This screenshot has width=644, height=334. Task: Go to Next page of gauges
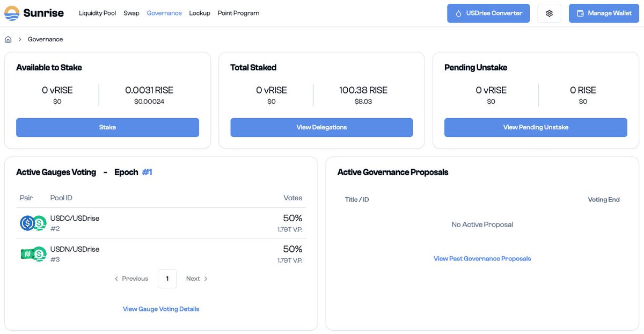(197, 279)
